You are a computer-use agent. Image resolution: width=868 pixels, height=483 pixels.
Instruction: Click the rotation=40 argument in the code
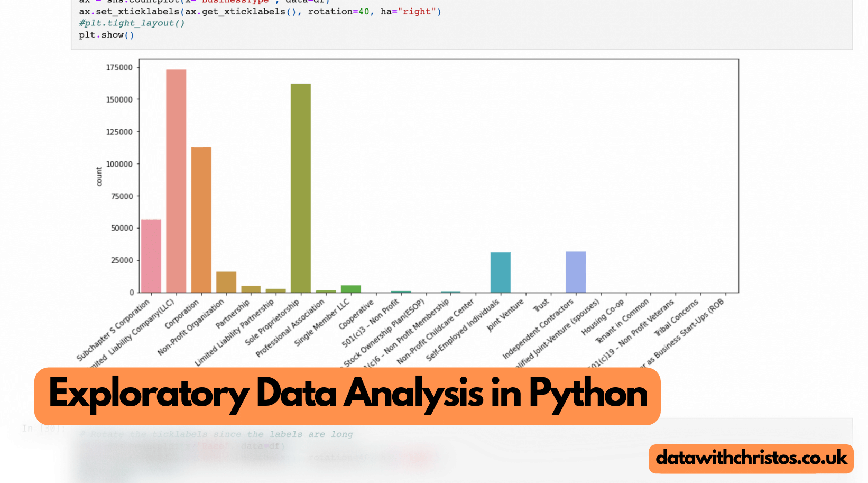tap(339, 11)
